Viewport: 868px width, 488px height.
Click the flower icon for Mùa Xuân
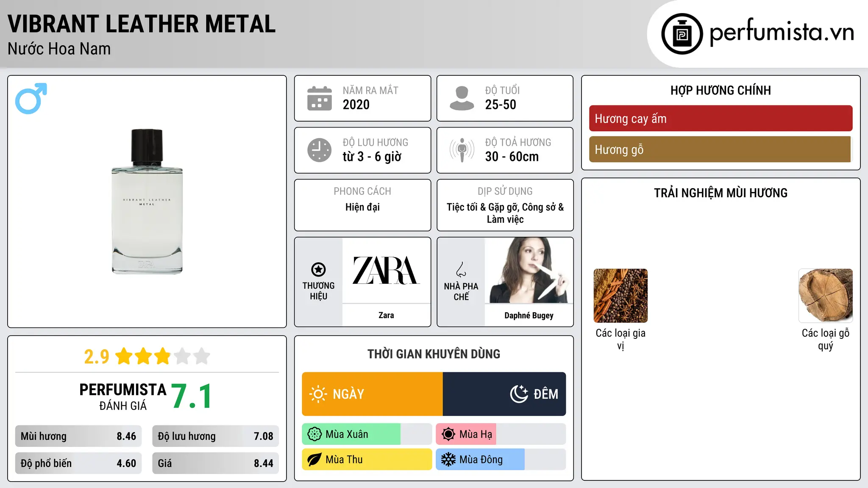pyautogui.click(x=314, y=434)
